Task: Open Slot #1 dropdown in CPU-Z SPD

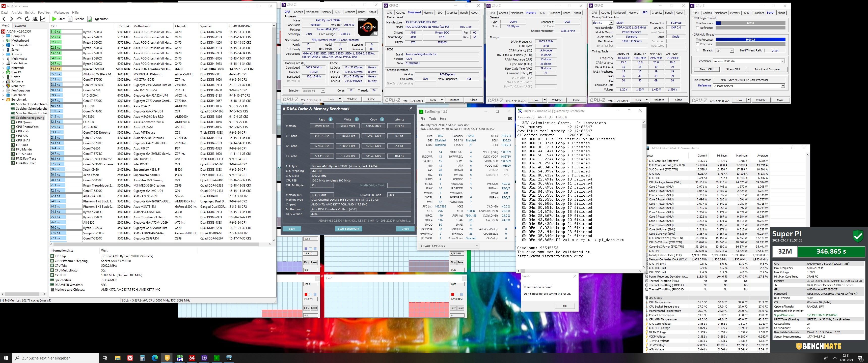Action: point(603,22)
